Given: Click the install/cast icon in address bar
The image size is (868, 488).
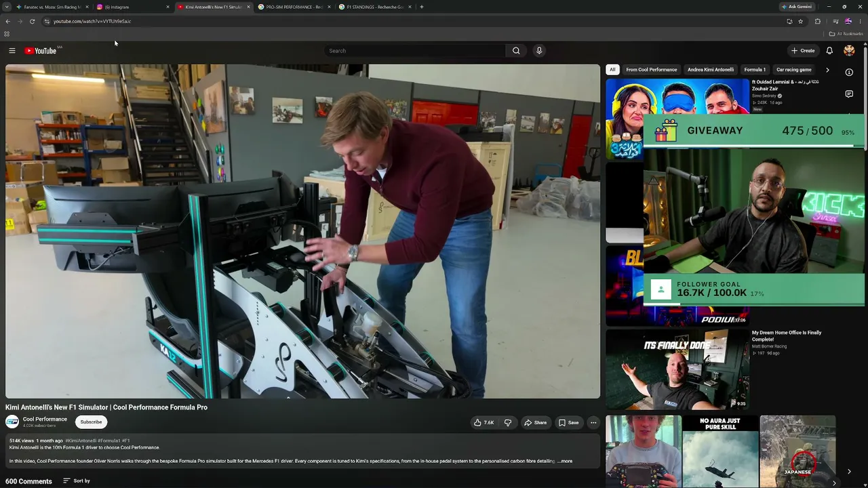Looking at the screenshot, I should click(x=789, y=21).
